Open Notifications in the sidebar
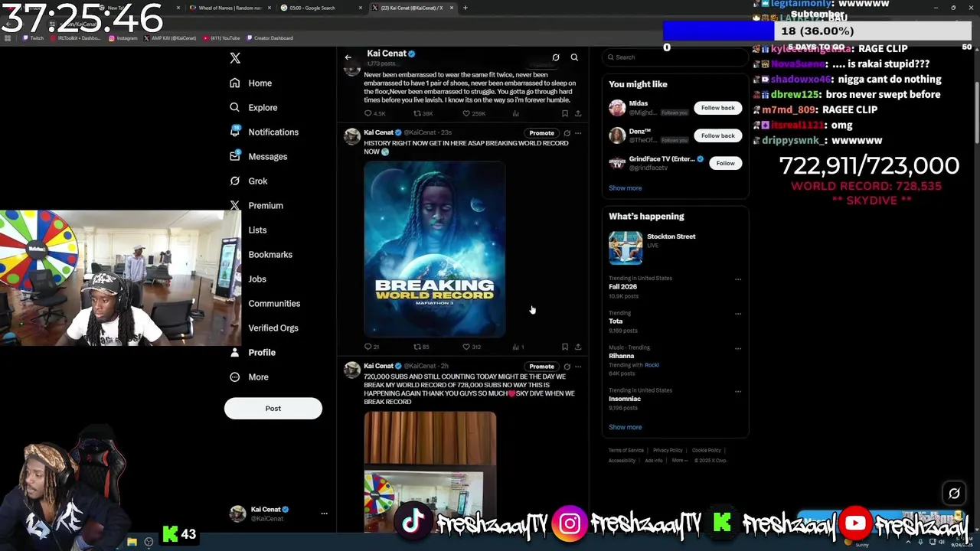The image size is (980, 551). [x=264, y=132]
